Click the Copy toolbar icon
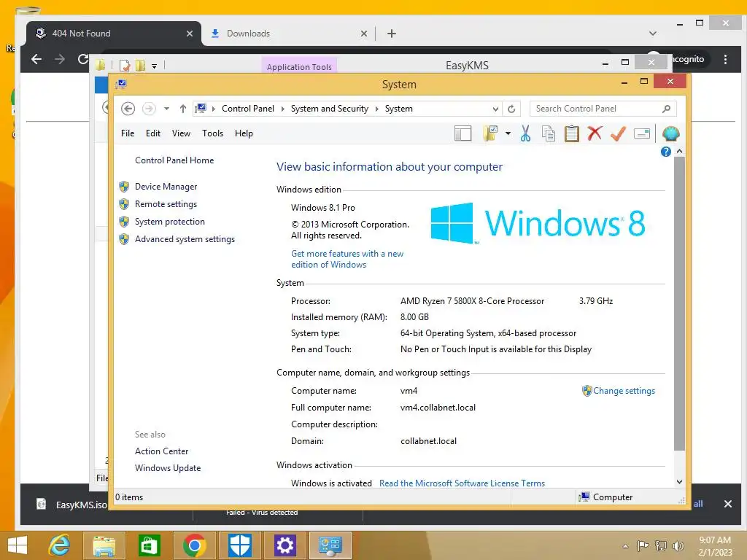The height and width of the screenshot is (560, 747). [x=549, y=134]
